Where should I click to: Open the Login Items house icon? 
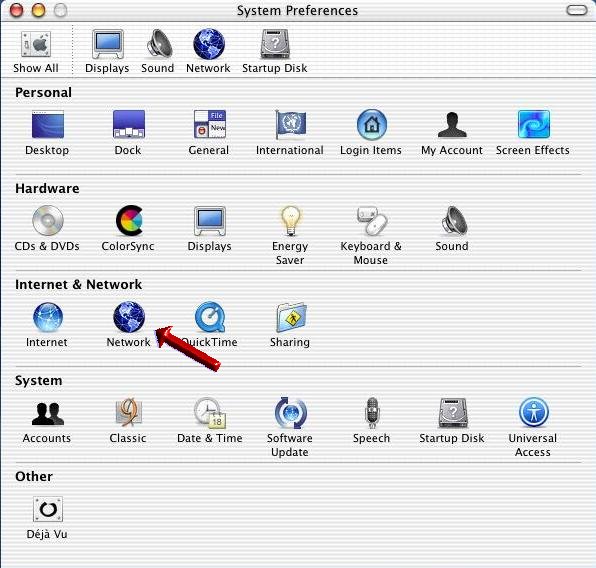point(372,124)
